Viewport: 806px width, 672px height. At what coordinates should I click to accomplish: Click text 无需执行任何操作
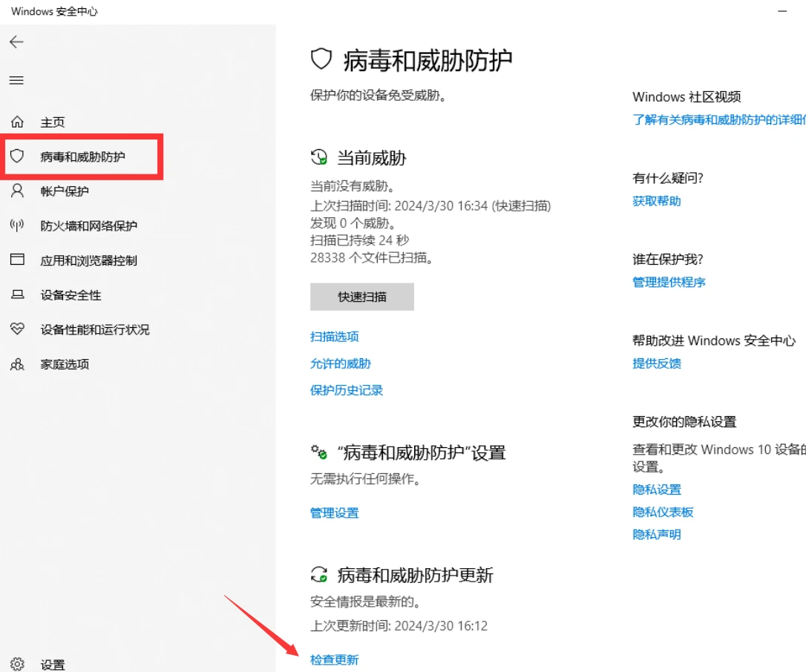(x=365, y=479)
